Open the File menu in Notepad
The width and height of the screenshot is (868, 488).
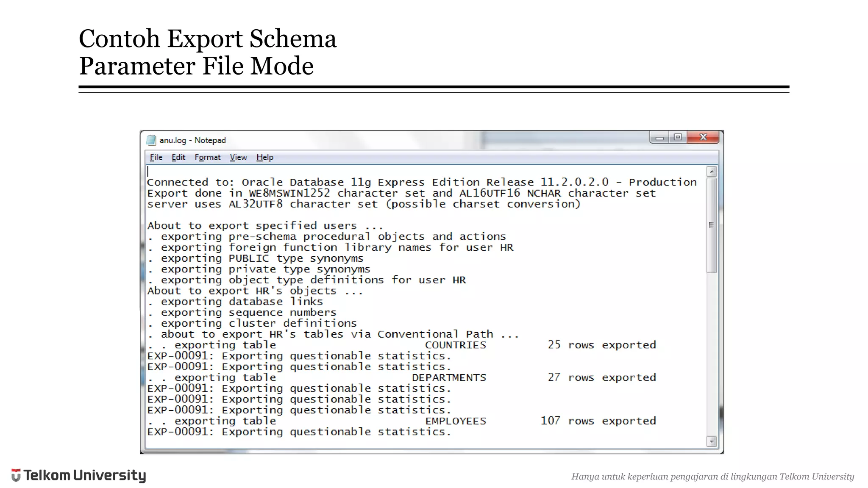(156, 157)
